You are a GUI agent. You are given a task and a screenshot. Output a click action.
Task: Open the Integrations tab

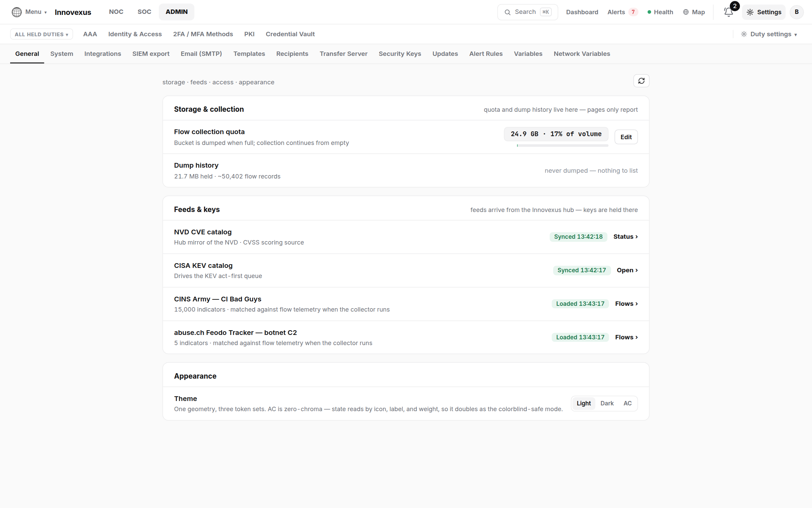[x=103, y=54]
